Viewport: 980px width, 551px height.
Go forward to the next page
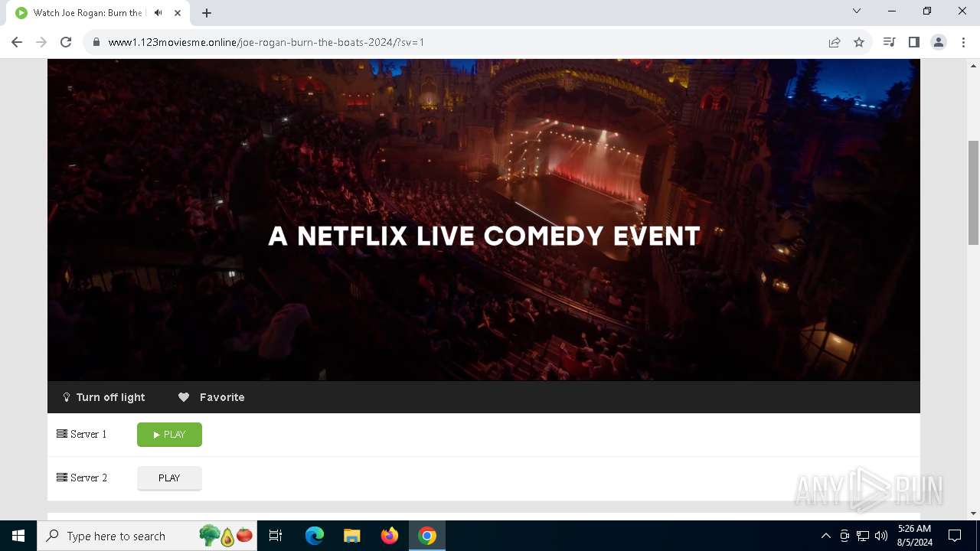[41, 42]
